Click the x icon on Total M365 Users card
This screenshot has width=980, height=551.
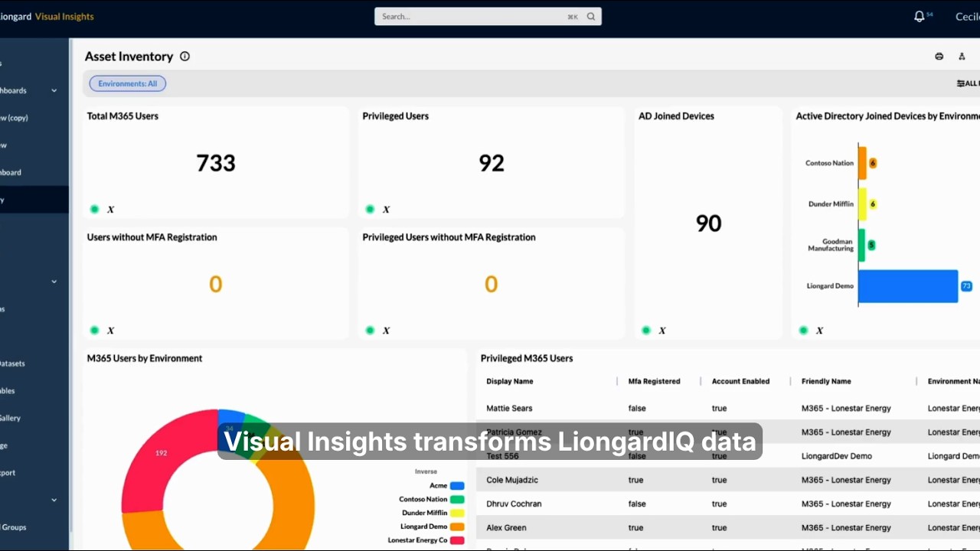click(x=110, y=209)
